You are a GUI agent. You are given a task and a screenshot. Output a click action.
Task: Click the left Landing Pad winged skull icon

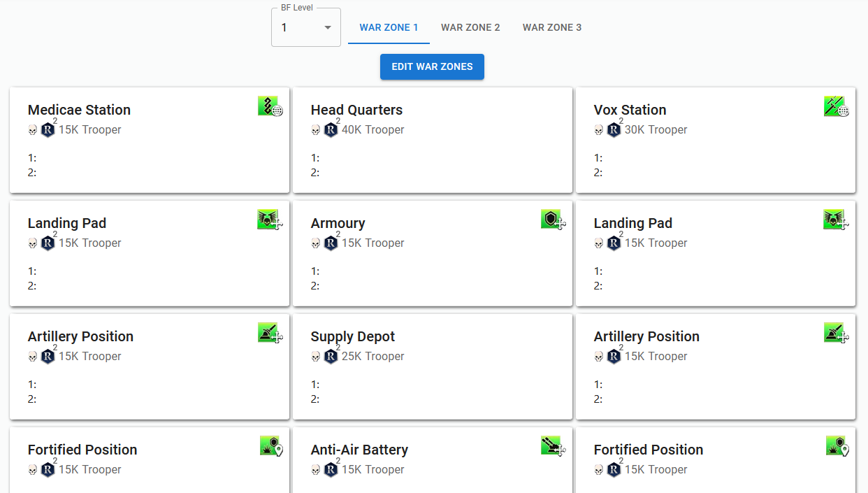click(x=270, y=220)
